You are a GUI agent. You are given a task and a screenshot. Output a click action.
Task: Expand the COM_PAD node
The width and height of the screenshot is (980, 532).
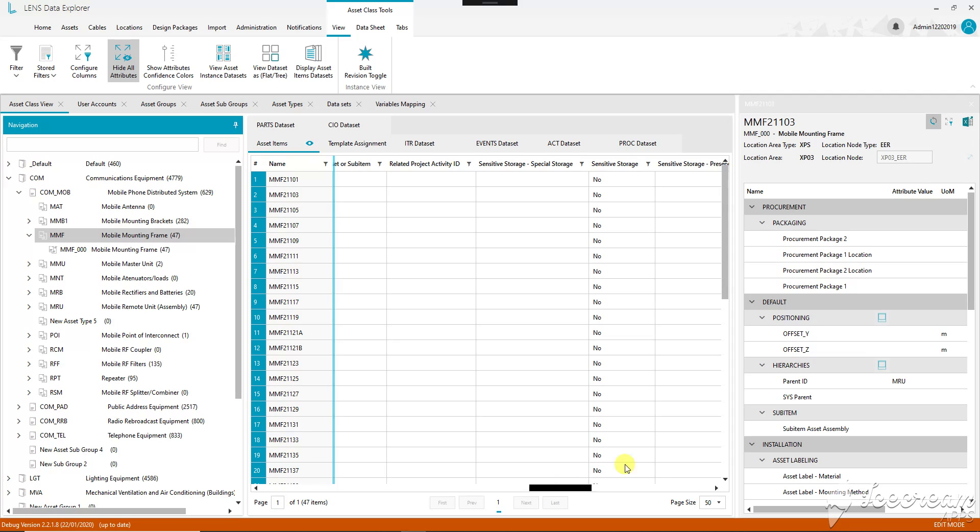[19, 407]
